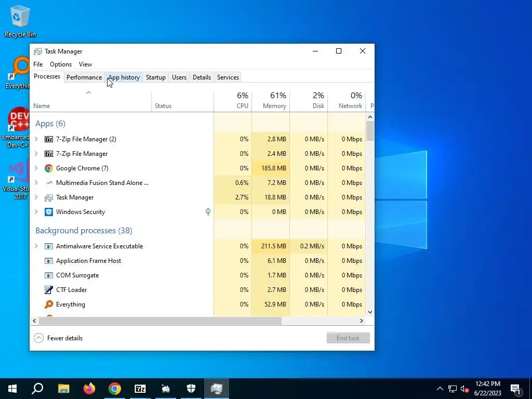The image size is (532, 399).
Task: Collapse to Fewer details view
Action: pyautogui.click(x=58, y=338)
